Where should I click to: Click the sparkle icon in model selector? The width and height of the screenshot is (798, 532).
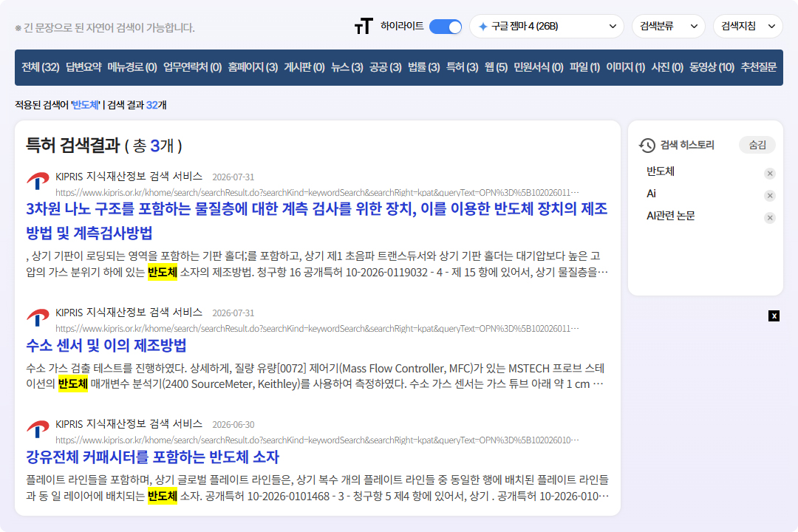coord(483,27)
